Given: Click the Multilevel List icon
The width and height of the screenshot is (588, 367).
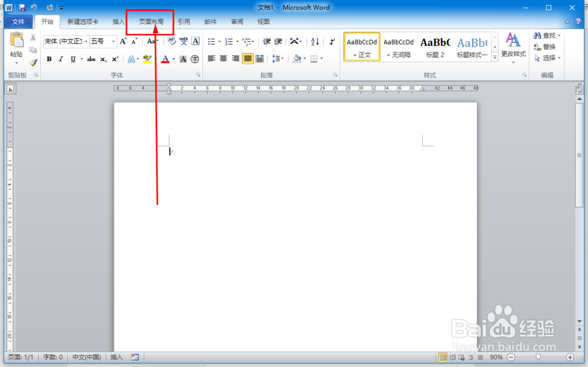Looking at the screenshot, I should pyautogui.click(x=246, y=41).
